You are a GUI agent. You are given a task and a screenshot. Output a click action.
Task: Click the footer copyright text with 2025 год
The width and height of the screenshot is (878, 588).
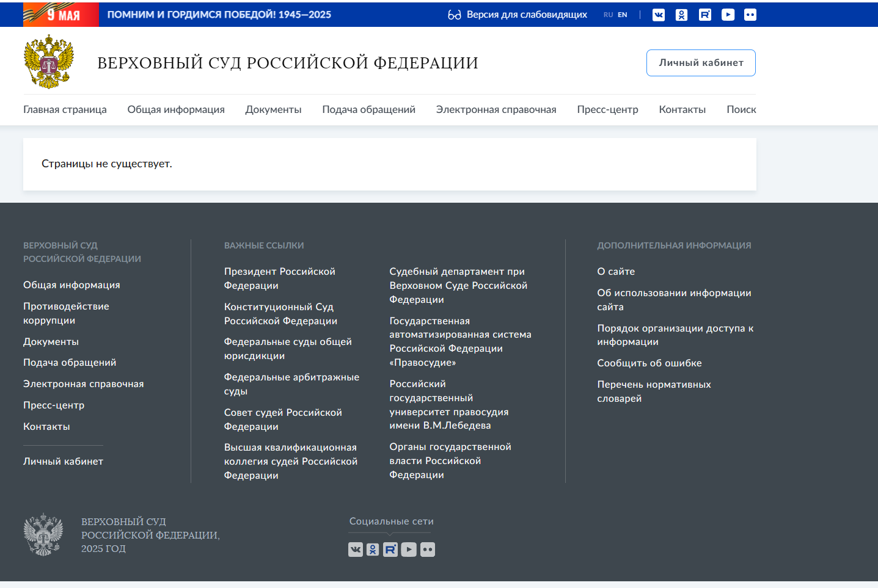point(150,535)
